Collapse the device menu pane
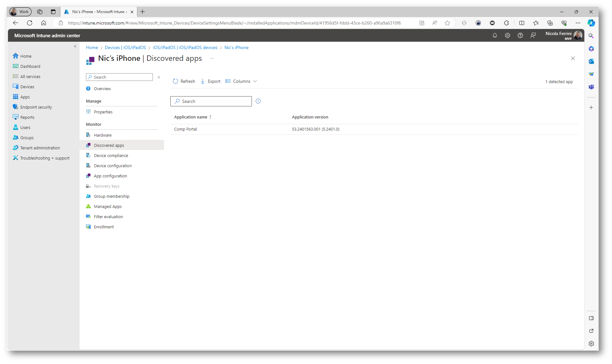 point(159,77)
